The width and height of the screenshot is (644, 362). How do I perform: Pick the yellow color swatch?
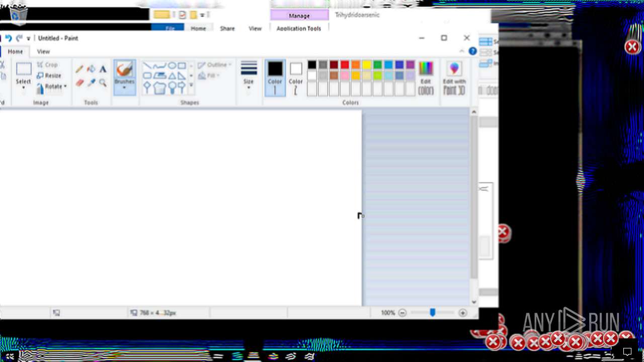tap(367, 65)
